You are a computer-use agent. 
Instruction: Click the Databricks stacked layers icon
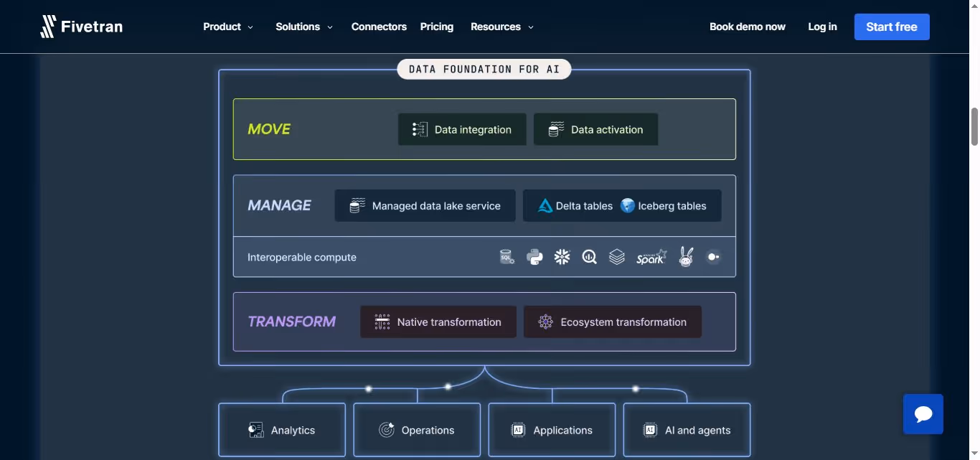(617, 257)
